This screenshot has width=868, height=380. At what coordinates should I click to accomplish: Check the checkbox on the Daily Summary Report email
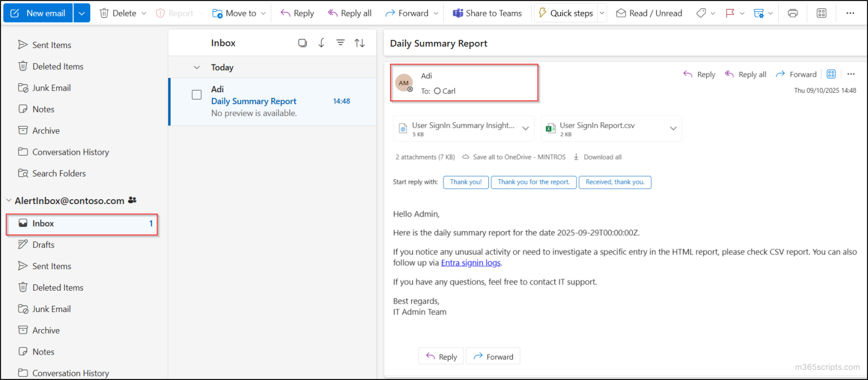[x=196, y=95]
